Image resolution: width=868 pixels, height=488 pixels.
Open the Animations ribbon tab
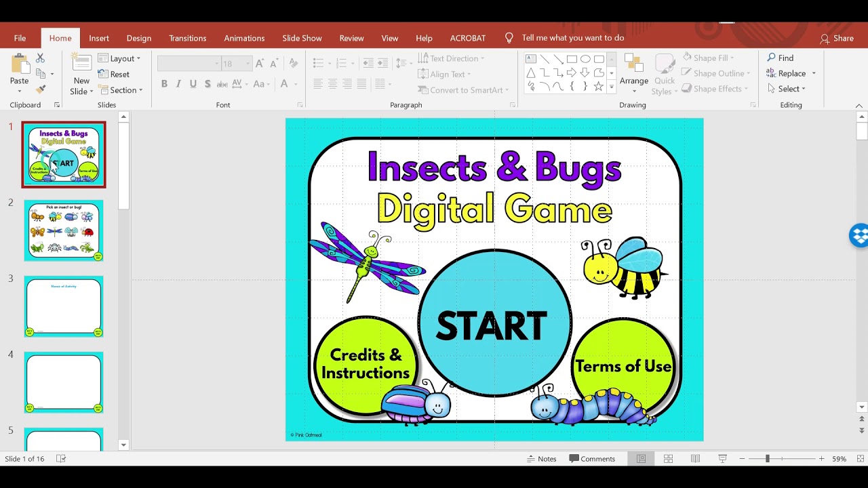pos(244,38)
